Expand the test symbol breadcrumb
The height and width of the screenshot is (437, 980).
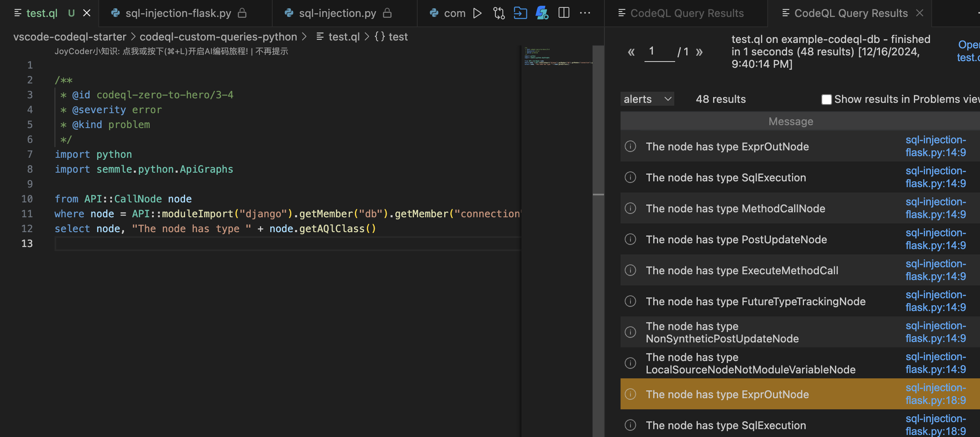[x=397, y=37]
